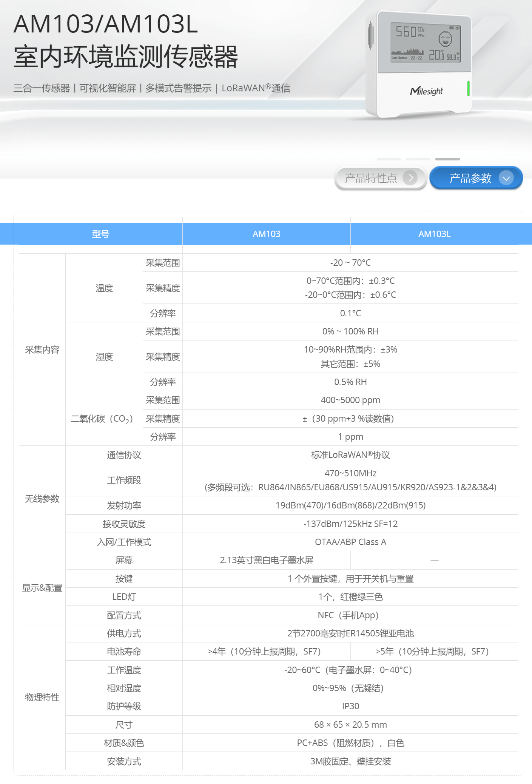Viewport: 532px width, 784px height.
Task: Click the 2节2700毫安时ER14505锂亚电池 value
Action: 350,633
